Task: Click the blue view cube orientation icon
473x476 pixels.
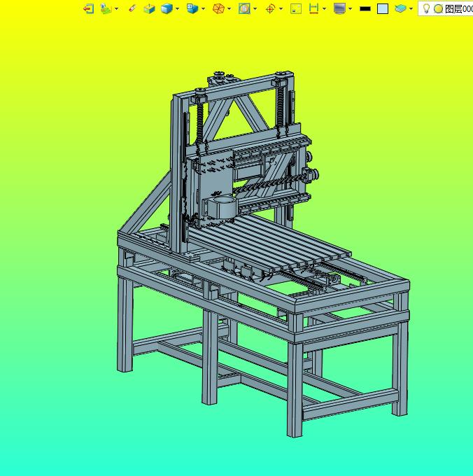Action: [x=192, y=8]
